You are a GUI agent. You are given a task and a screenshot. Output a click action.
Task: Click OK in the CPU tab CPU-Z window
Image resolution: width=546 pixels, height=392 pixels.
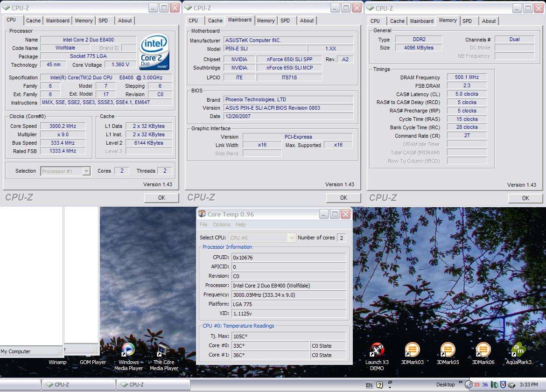161,198
